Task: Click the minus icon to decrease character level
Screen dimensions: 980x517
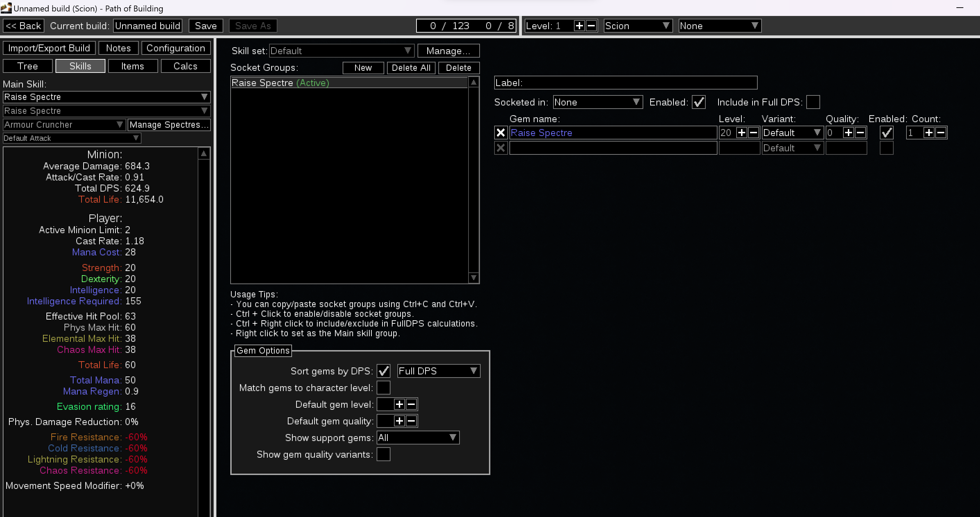Action: click(591, 26)
